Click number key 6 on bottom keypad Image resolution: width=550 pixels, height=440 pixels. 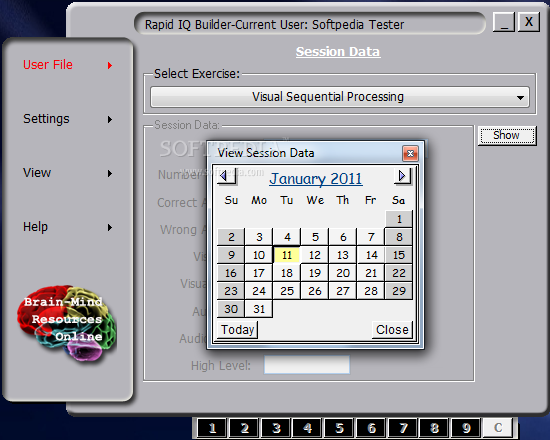click(x=371, y=428)
